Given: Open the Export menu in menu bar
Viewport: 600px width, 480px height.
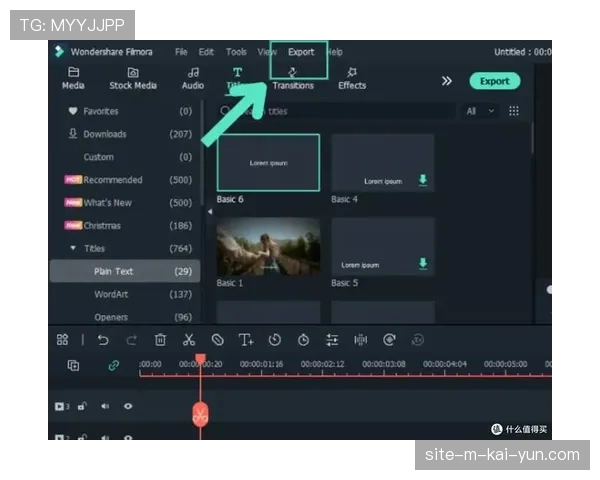Looking at the screenshot, I should click(x=301, y=52).
